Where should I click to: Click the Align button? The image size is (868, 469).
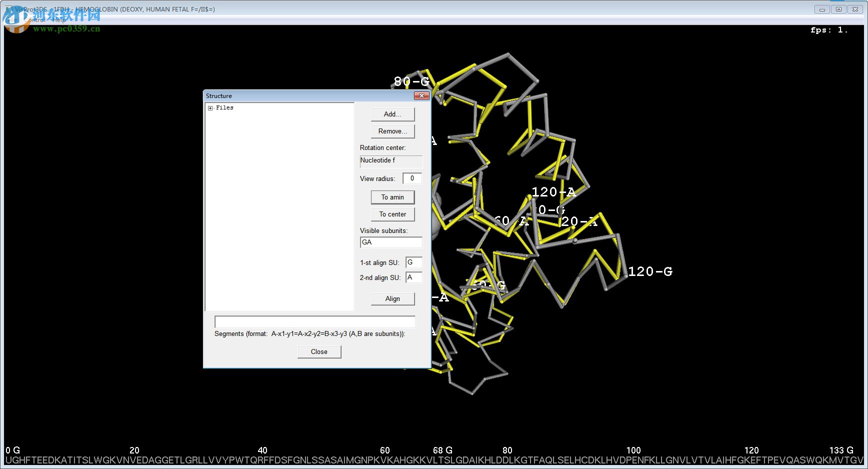[392, 299]
